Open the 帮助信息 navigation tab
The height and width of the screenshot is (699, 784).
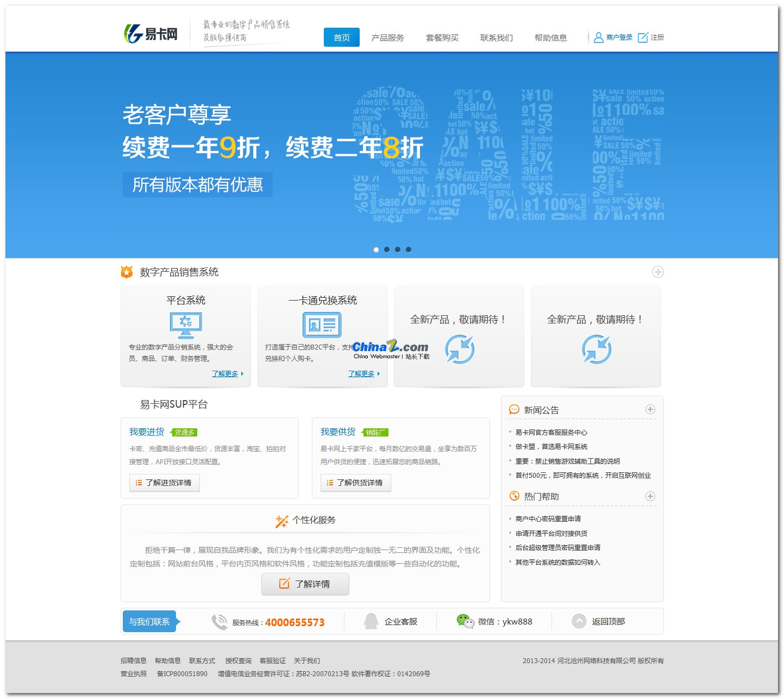pos(551,38)
